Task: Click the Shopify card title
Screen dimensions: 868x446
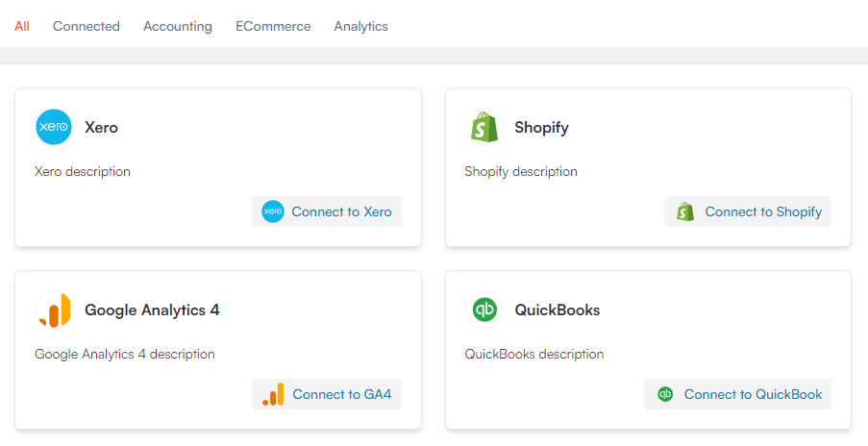Action: click(541, 128)
